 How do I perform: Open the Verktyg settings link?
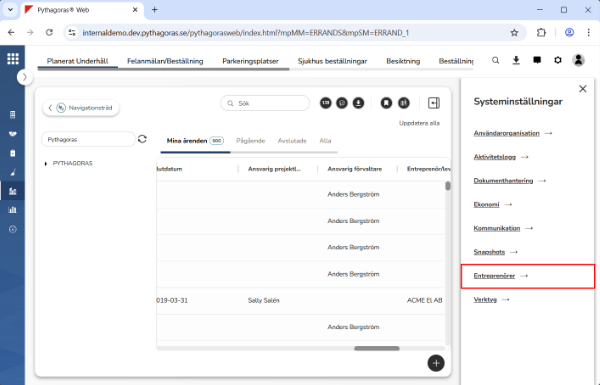[485, 299]
